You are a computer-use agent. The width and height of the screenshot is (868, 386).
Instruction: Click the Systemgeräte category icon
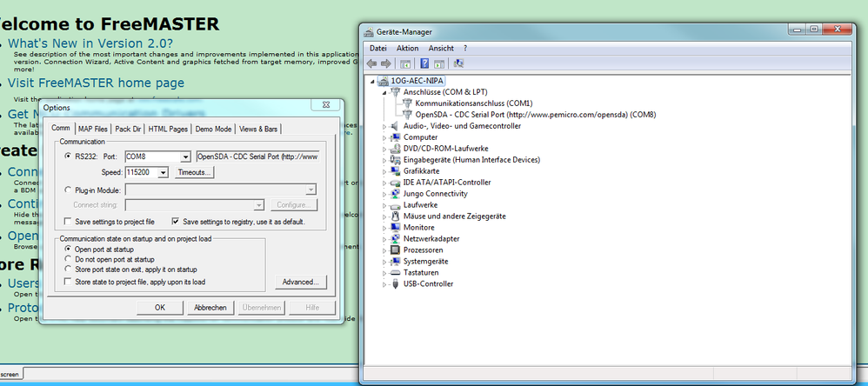tap(395, 261)
